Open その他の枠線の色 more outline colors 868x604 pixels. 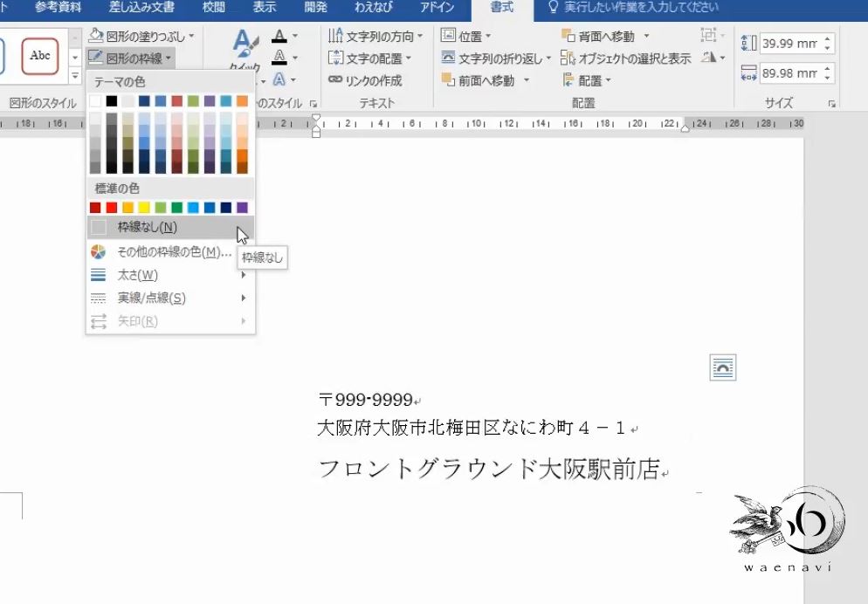click(170, 252)
